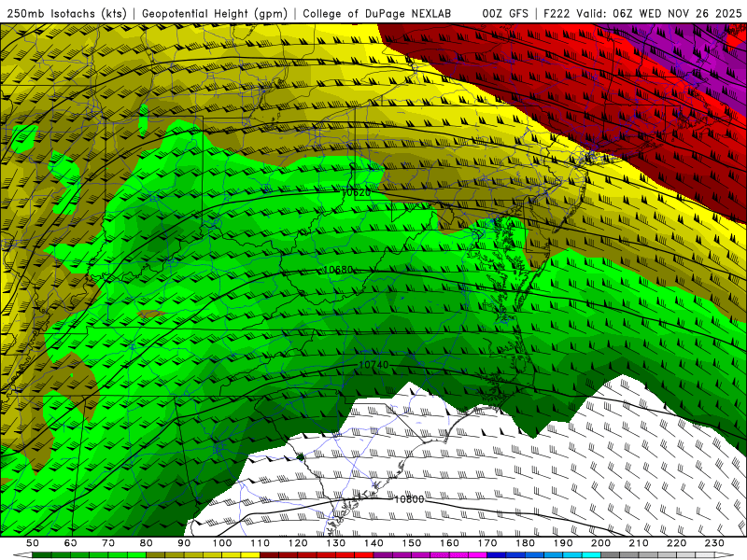Click the 50 knot legend tick label
The width and height of the screenshot is (747, 560).
pyautogui.click(x=33, y=543)
